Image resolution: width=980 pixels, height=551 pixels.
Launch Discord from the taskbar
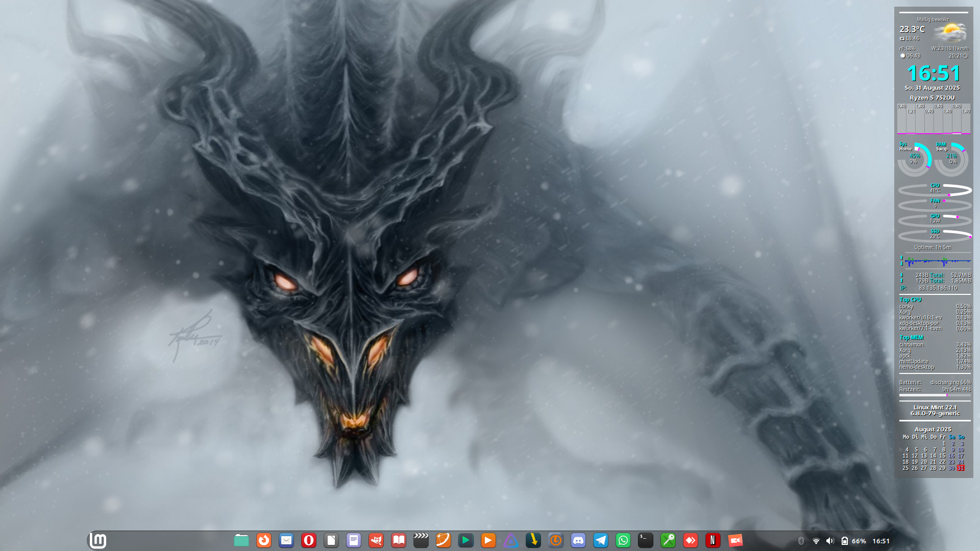[578, 540]
